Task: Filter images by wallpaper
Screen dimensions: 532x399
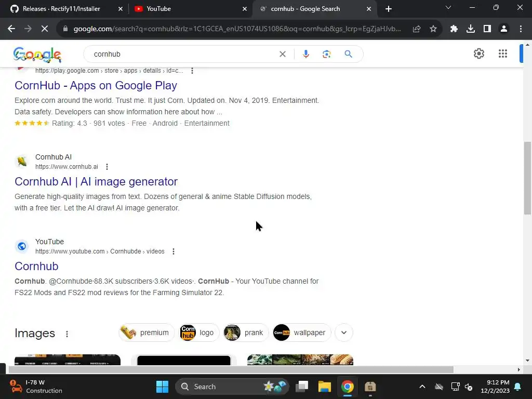Action: pyautogui.click(x=301, y=332)
